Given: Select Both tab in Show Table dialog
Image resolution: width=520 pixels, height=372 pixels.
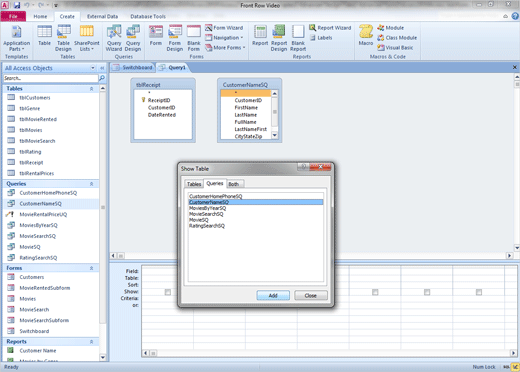Looking at the screenshot, I should coord(234,184).
